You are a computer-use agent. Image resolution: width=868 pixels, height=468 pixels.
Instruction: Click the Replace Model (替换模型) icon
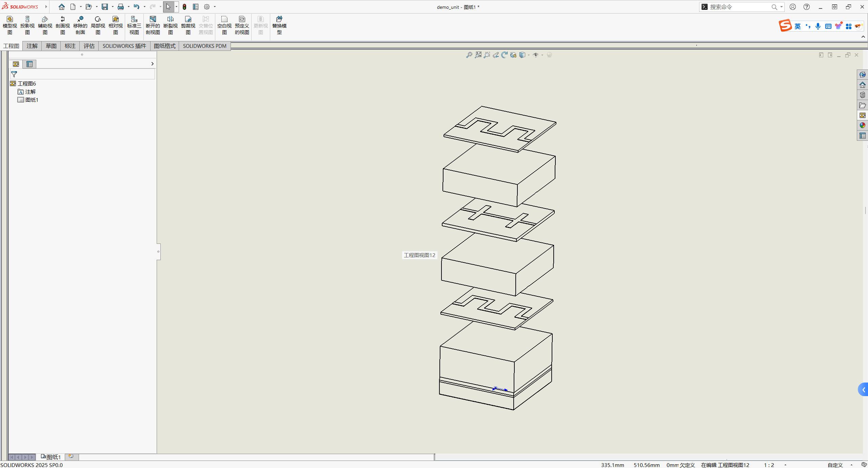click(279, 25)
